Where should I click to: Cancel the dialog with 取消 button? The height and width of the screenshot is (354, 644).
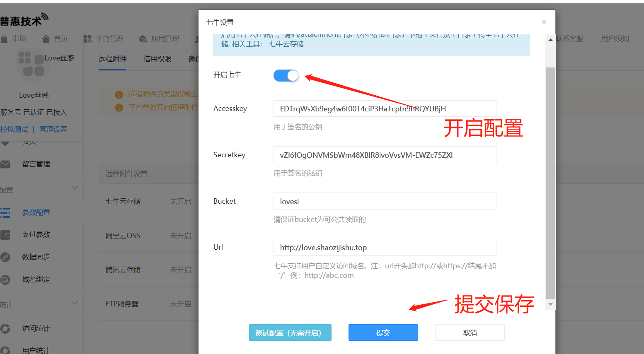pos(470,332)
